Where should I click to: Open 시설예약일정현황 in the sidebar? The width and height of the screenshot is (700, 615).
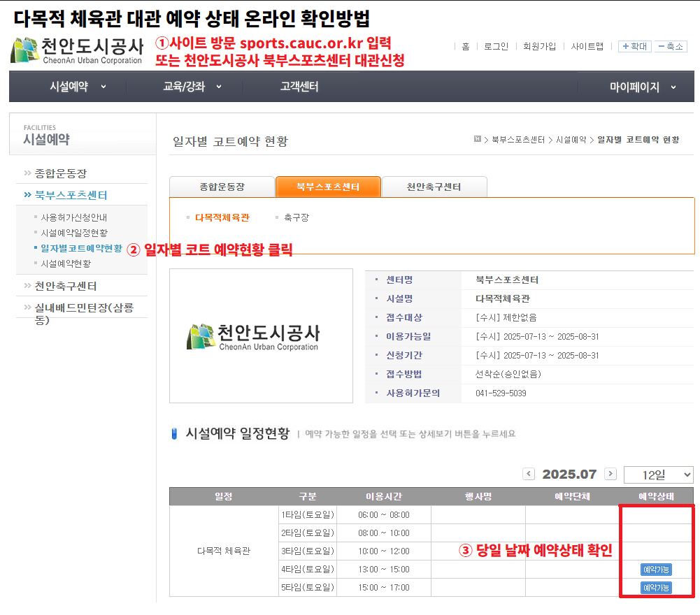click(74, 233)
